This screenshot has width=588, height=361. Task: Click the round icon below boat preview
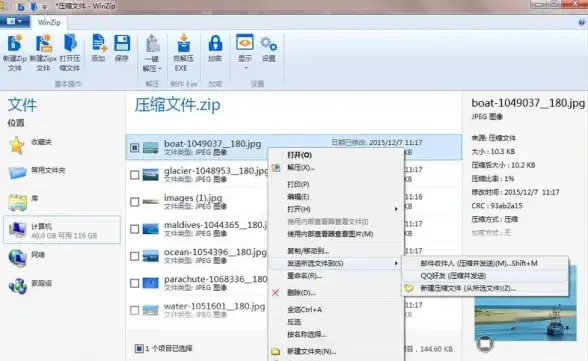pyautogui.click(x=485, y=344)
